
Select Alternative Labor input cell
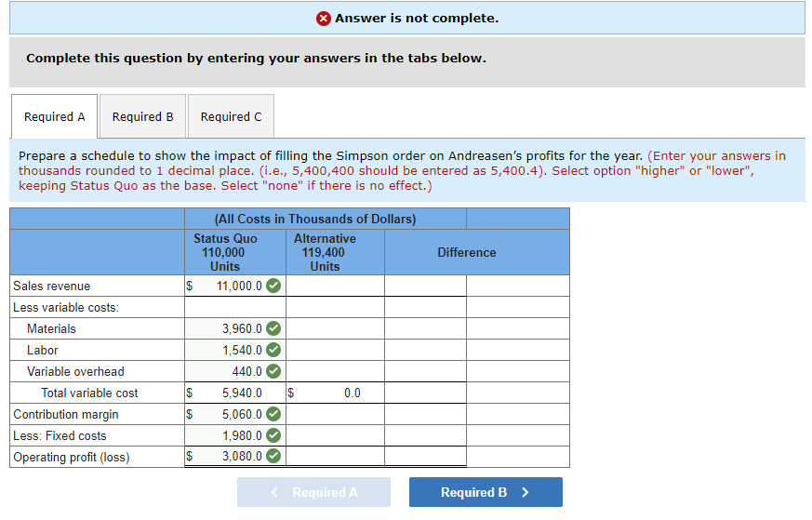[x=335, y=350]
